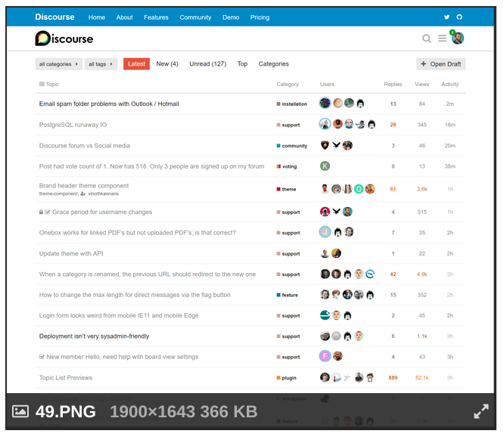Open the Categories tab
Viewport: 504px width, 440px height.
point(273,64)
